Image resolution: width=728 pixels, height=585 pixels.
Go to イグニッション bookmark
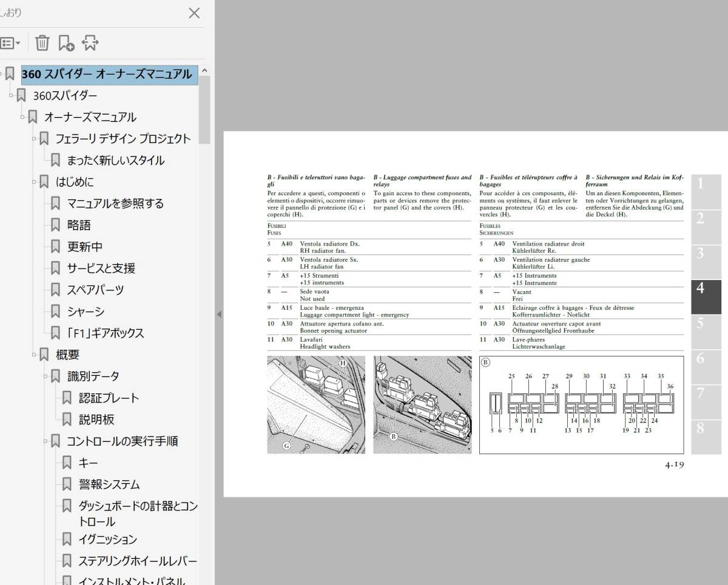coord(108,539)
